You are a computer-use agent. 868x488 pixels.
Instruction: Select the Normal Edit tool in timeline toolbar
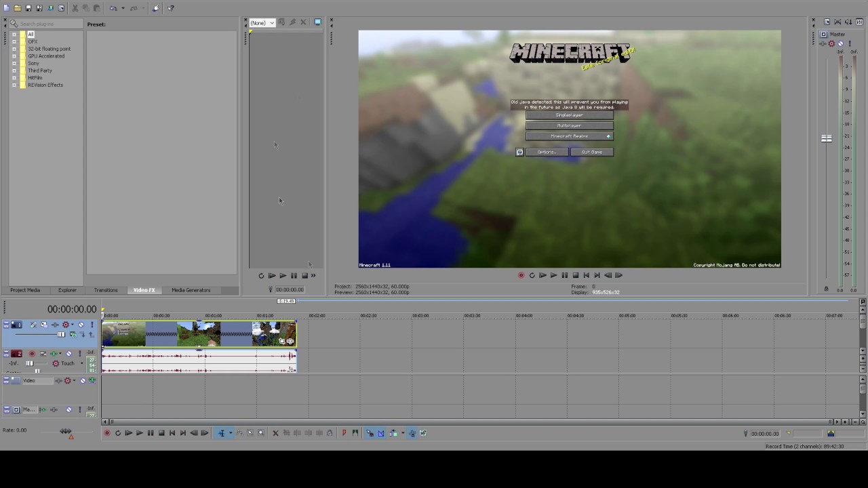221,433
